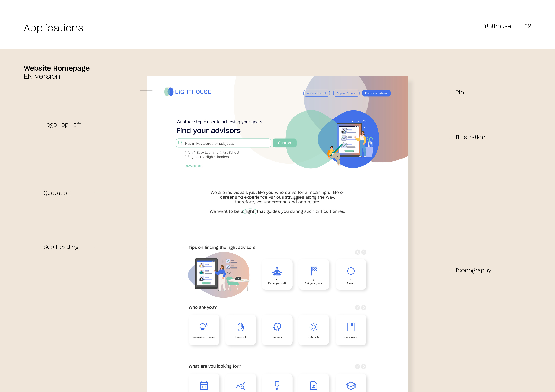Choose the Curious question-head icon
The height and width of the screenshot is (392, 555).
click(277, 327)
